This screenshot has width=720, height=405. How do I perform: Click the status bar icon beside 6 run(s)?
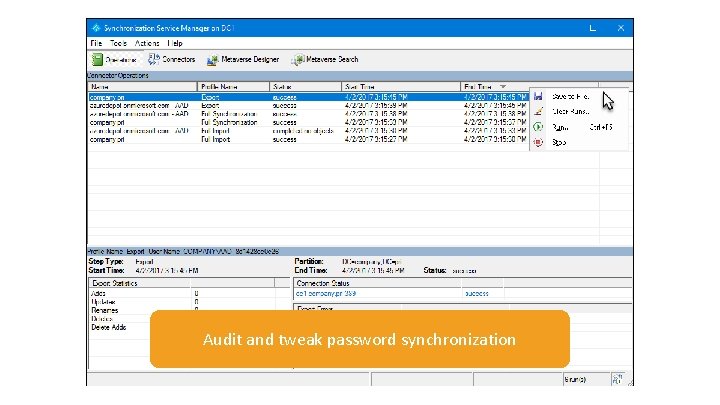click(618, 379)
